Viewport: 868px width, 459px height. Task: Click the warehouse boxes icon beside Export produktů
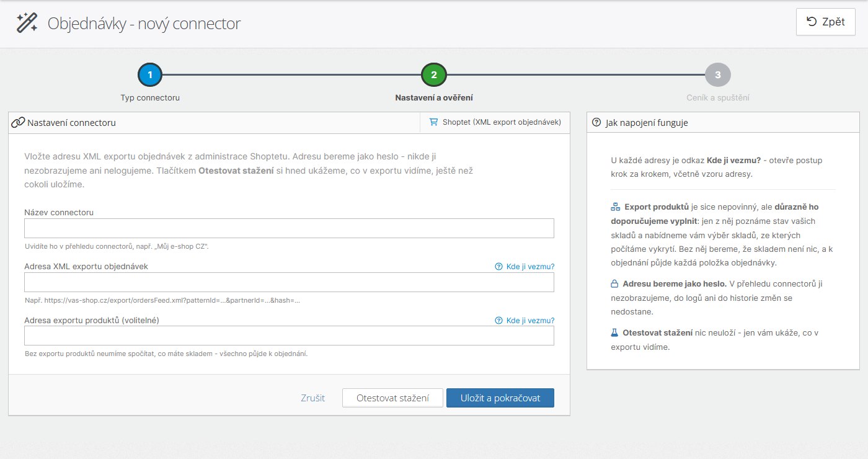coord(615,207)
